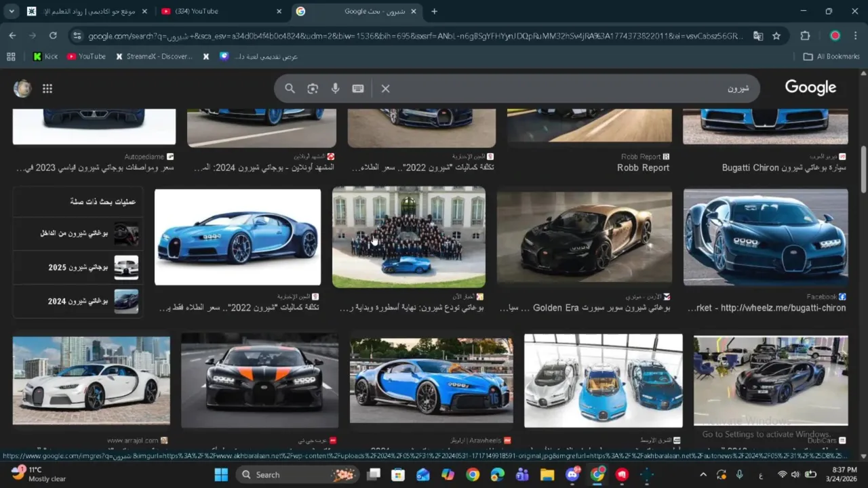Open the light blue Chiron side-view thumbnail

coord(237,237)
